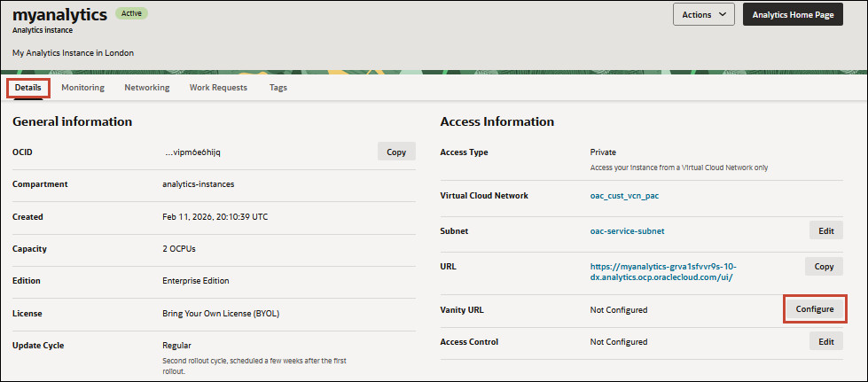
Task: Click the oac-service-subnet link
Action: (x=626, y=230)
